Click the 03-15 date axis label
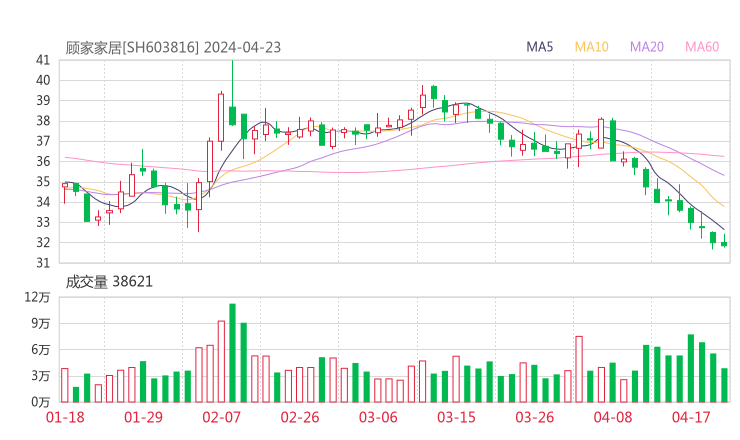Viewport: 740px width, 440px height. [456, 417]
